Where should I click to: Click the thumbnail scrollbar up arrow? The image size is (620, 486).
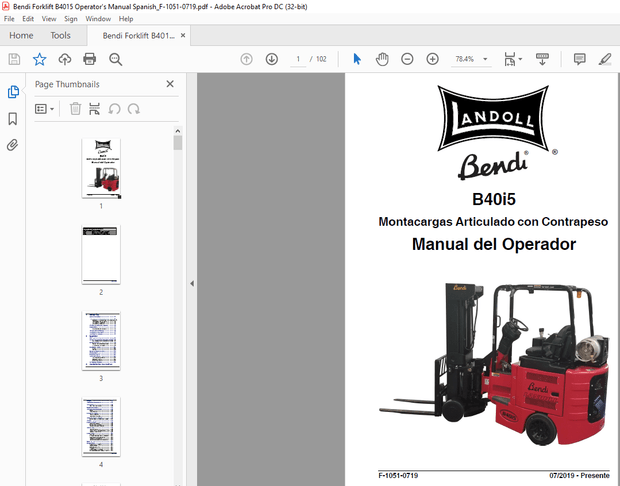pyautogui.click(x=178, y=131)
